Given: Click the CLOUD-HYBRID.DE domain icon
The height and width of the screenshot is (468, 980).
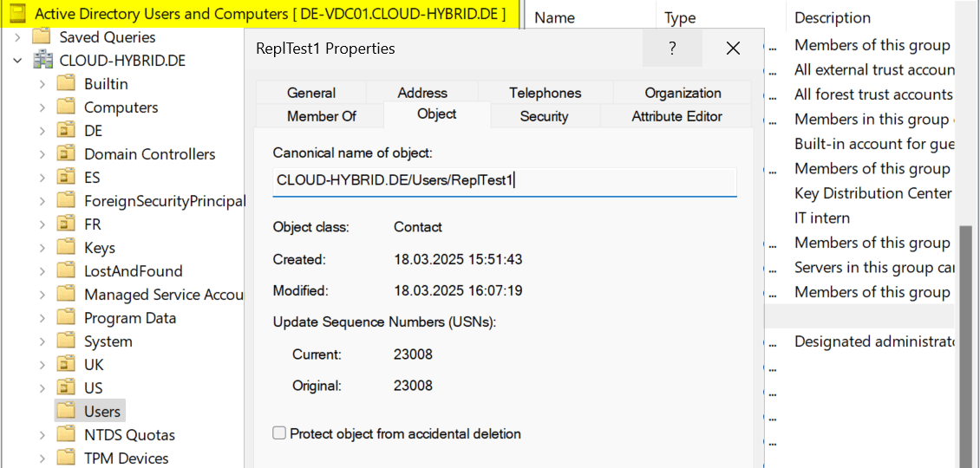Looking at the screenshot, I should click(43, 61).
